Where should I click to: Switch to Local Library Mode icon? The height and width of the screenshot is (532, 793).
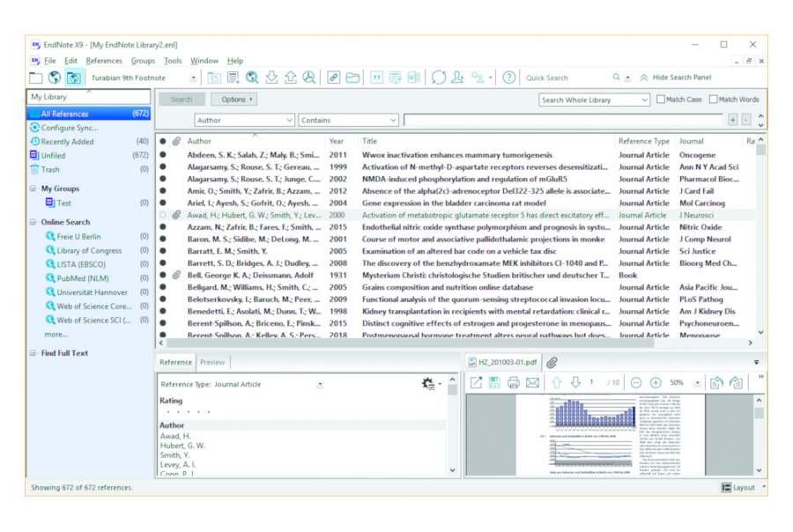click(x=35, y=78)
